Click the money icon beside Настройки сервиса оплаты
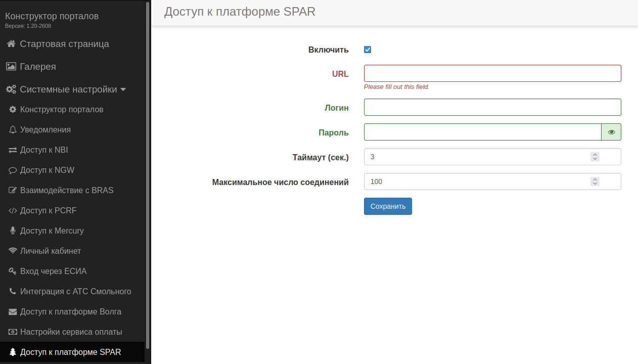The width and height of the screenshot is (638, 364). point(13,332)
